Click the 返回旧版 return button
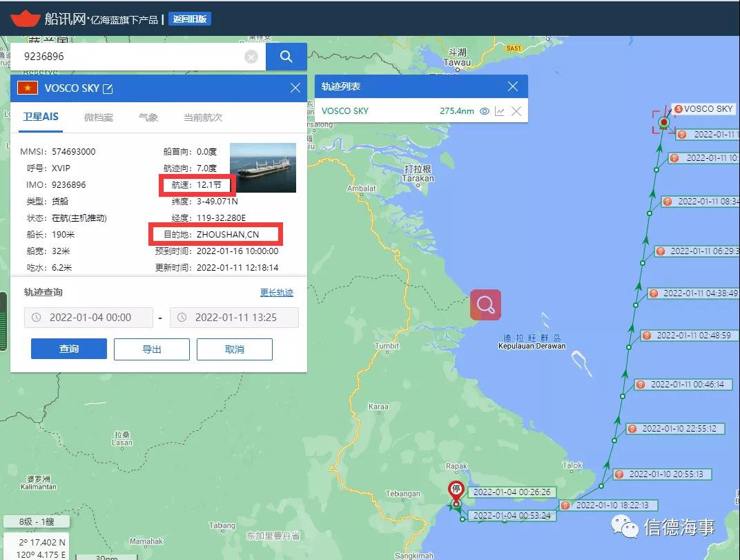 189,19
